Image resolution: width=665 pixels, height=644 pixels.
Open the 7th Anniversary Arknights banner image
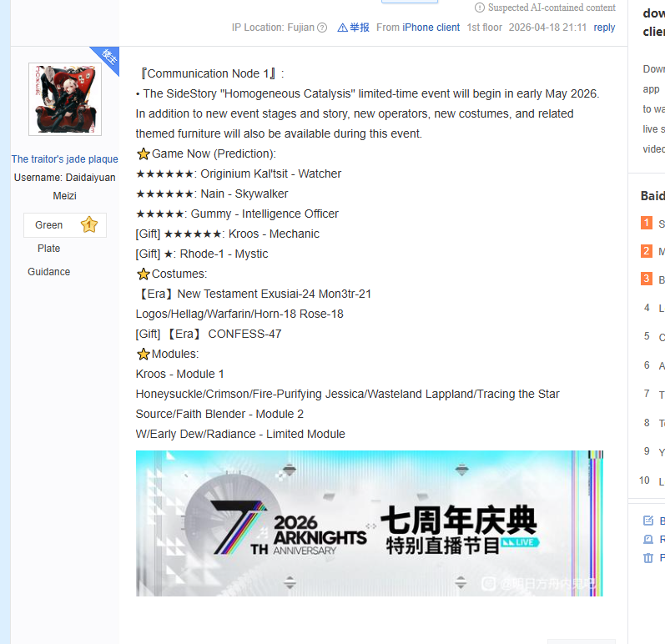tap(370, 523)
